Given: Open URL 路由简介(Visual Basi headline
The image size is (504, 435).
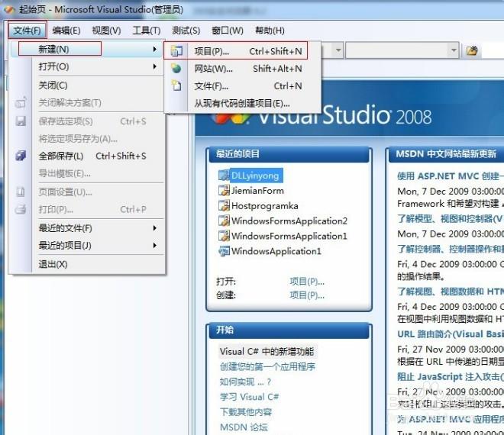Looking at the screenshot, I should pyautogui.click(x=451, y=334).
